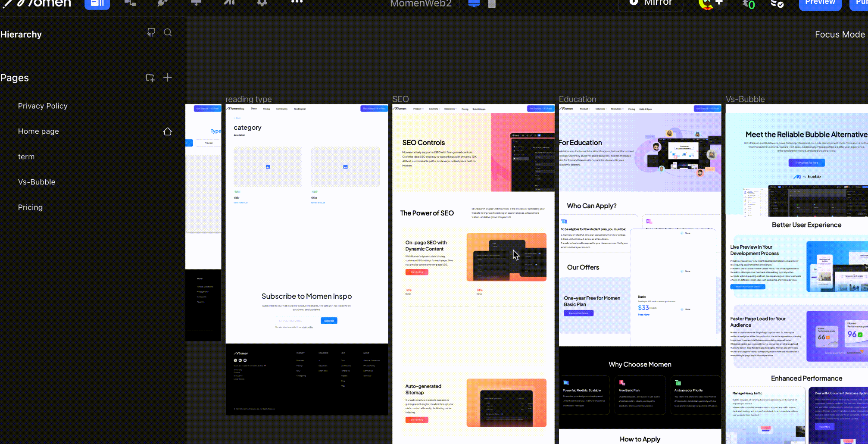Image resolution: width=868 pixels, height=444 pixels.
Task: Click home icon beside Home page
Action: (x=168, y=131)
